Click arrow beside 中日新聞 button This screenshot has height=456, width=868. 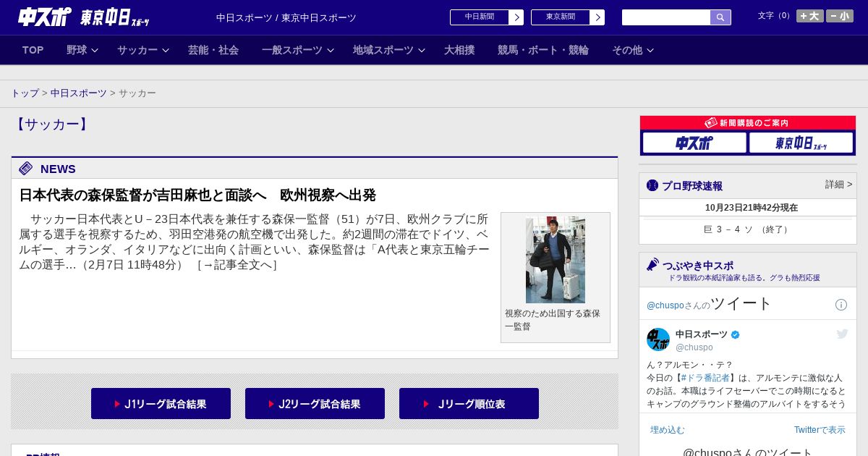pyautogui.click(x=516, y=17)
